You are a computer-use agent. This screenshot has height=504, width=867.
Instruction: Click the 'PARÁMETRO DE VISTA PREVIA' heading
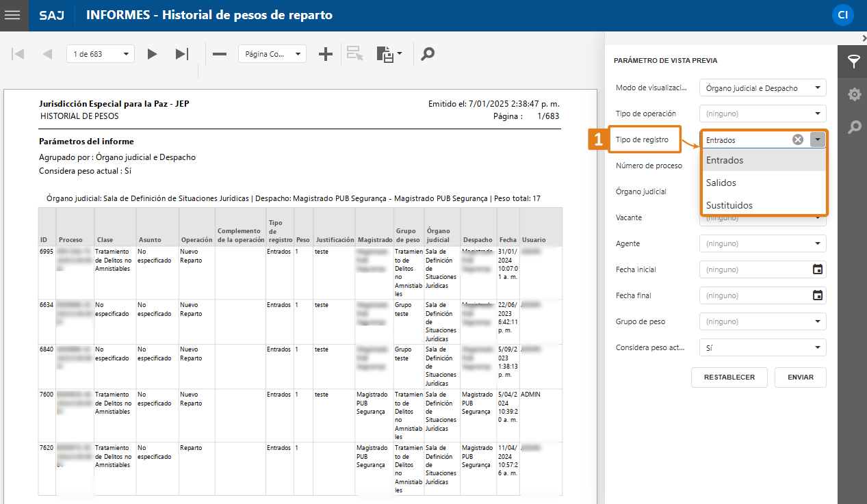(x=666, y=60)
